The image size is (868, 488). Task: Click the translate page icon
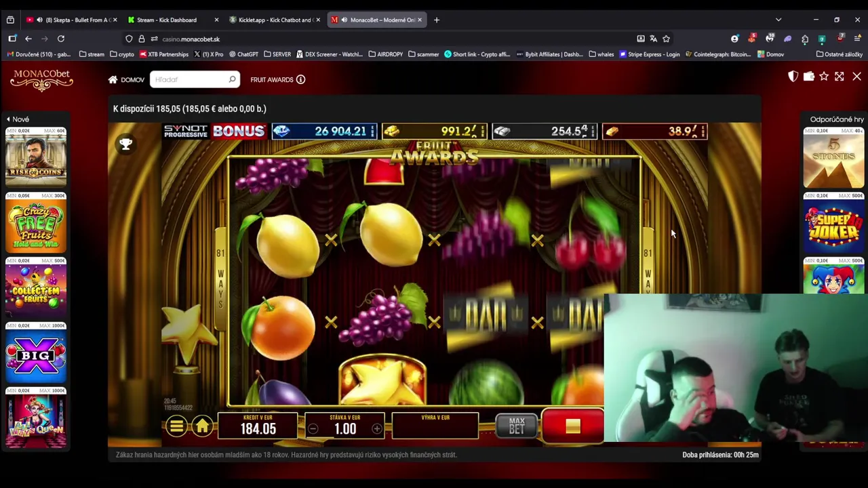point(653,39)
